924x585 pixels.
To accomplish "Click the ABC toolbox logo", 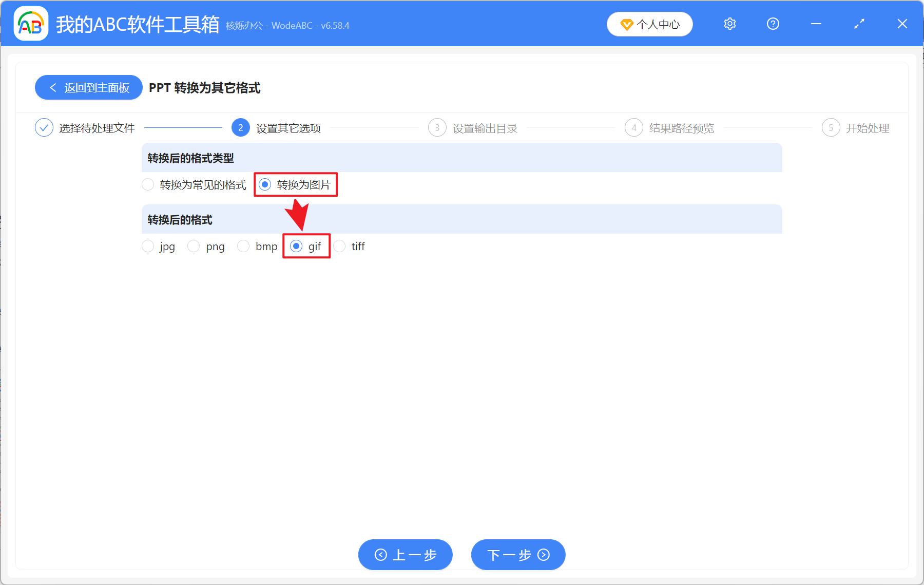I will 30,23.
